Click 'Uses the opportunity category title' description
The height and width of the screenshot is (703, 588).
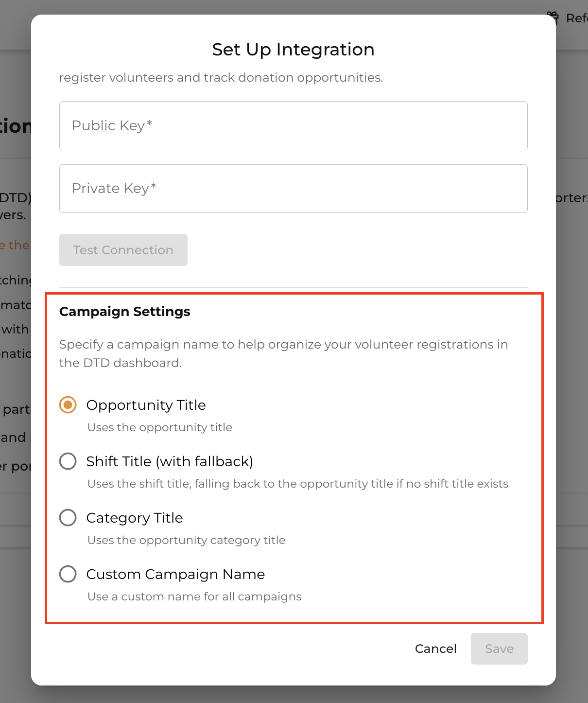coord(186,540)
